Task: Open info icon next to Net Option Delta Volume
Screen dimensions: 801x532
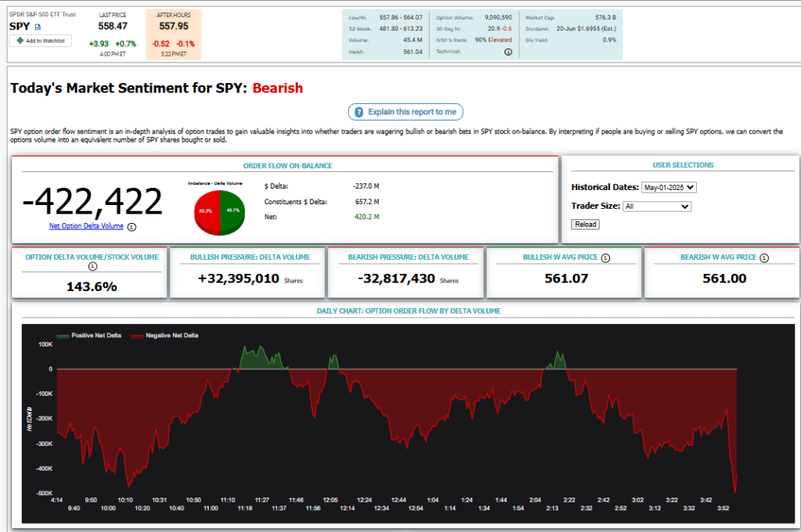Action: point(131,227)
